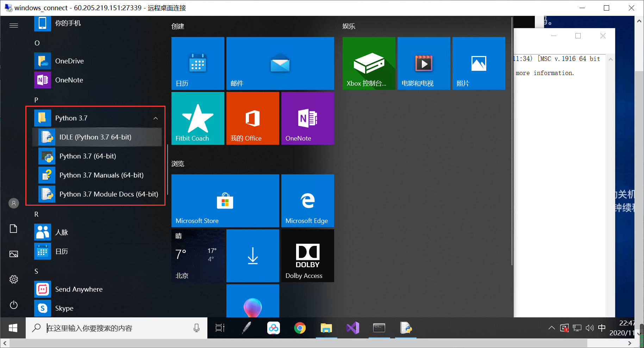Open Baidu Netdisk on taskbar
The image size is (644, 348).
[x=274, y=328]
